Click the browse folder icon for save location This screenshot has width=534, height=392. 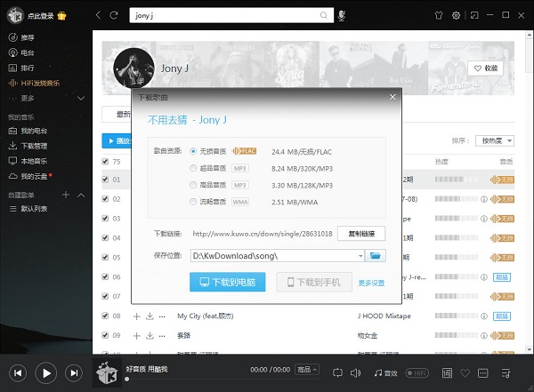click(x=376, y=256)
